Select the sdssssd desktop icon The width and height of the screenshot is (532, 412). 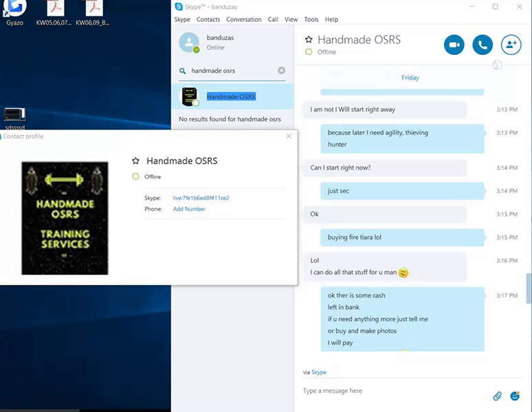(x=14, y=119)
